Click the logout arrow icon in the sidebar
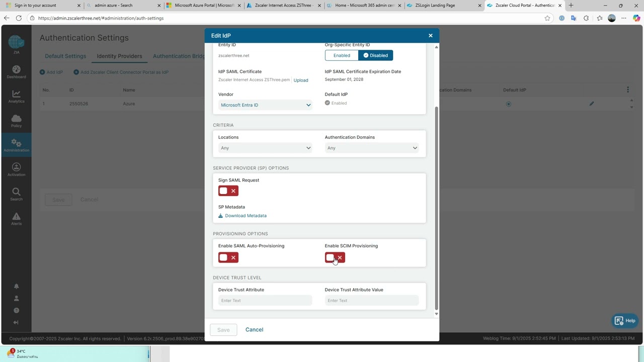Viewport: 644px width, 362px height. [x=16, y=322]
